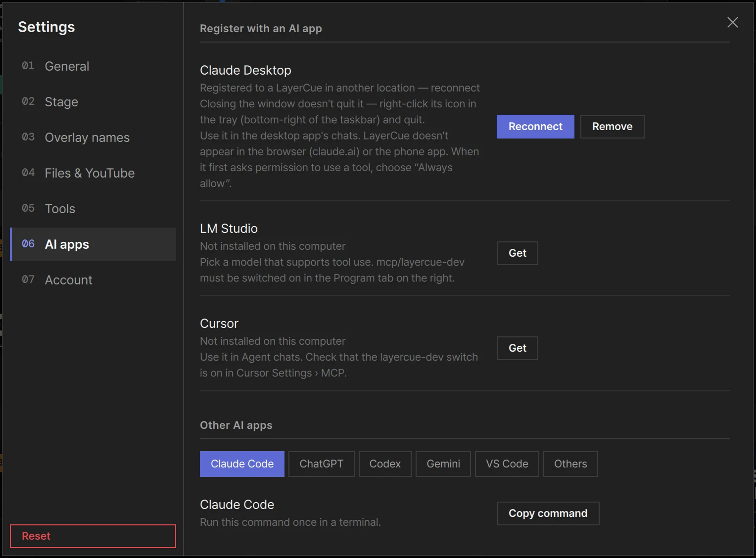Get LM Studio
Screen dimensions: 756x558
(x=517, y=253)
